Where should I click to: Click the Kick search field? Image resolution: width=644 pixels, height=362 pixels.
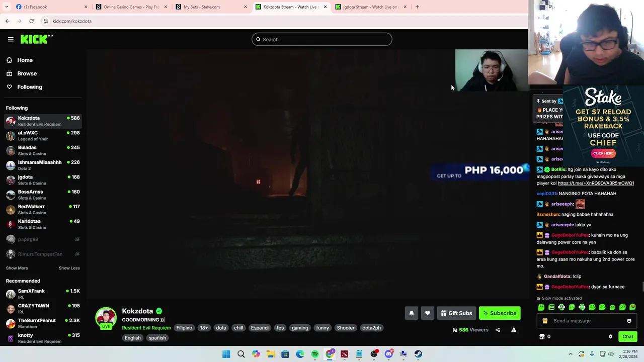322,39
